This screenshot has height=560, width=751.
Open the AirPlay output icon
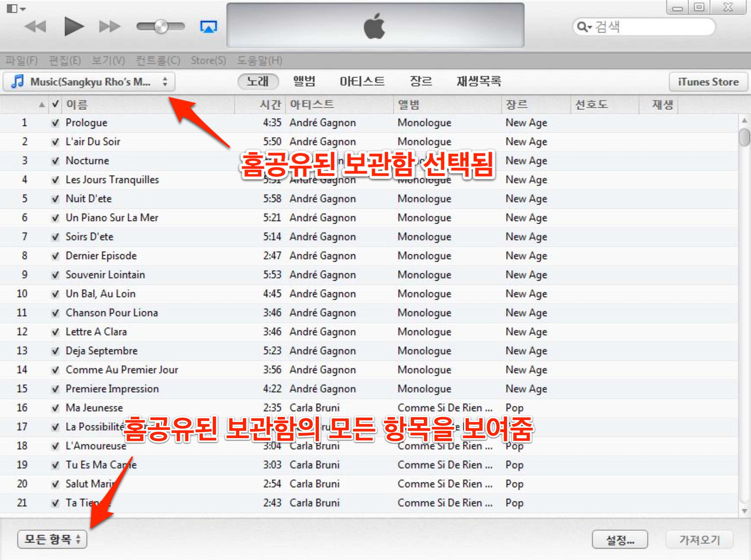tap(208, 26)
